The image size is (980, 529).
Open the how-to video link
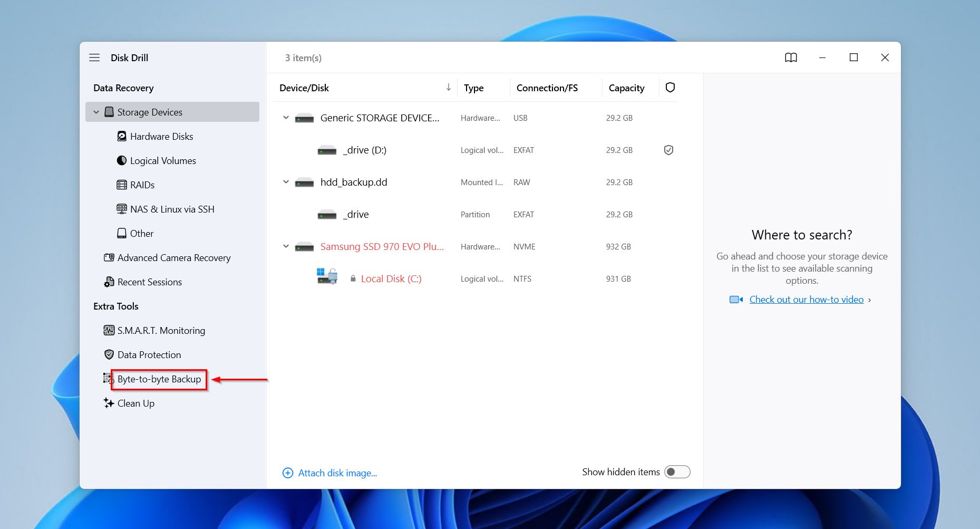click(x=806, y=299)
